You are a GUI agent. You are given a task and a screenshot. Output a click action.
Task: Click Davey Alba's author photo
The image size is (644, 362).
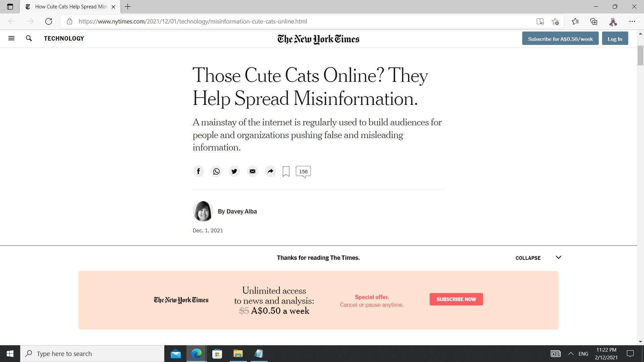[x=203, y=211]
